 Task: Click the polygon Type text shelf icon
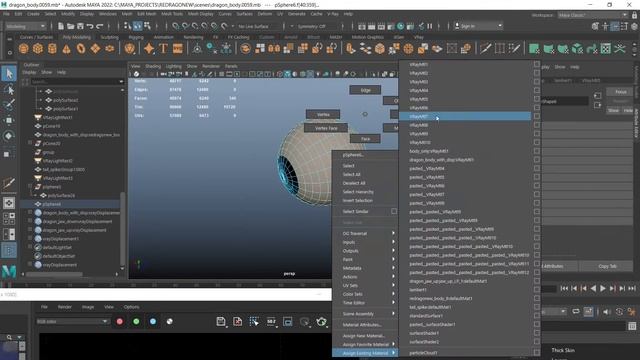click(x=163, y=49)
